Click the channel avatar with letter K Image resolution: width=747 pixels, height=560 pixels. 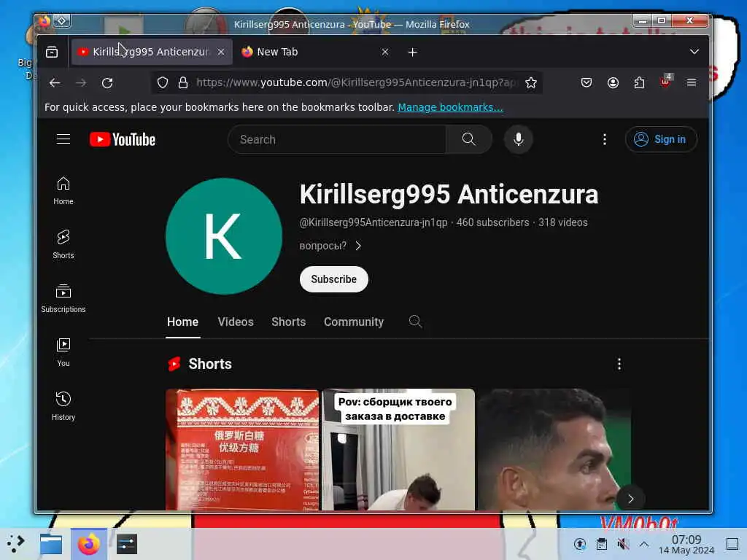tap(224, 236)
